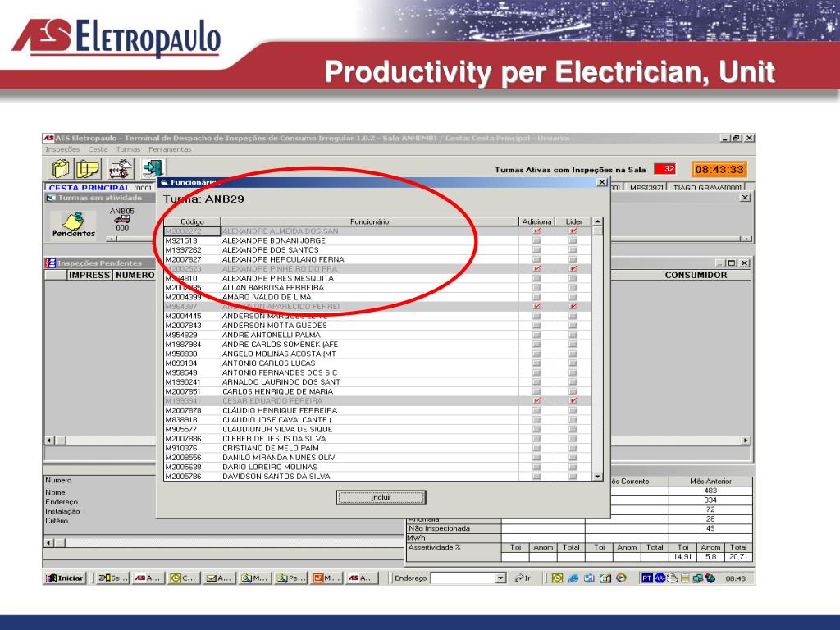
Task: Switch to the envelope A... taskbar window
Action: tap(218, 578)
